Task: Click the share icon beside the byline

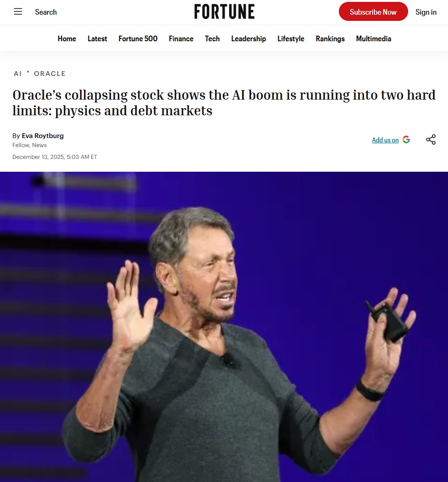Action: tap(431, 139)
